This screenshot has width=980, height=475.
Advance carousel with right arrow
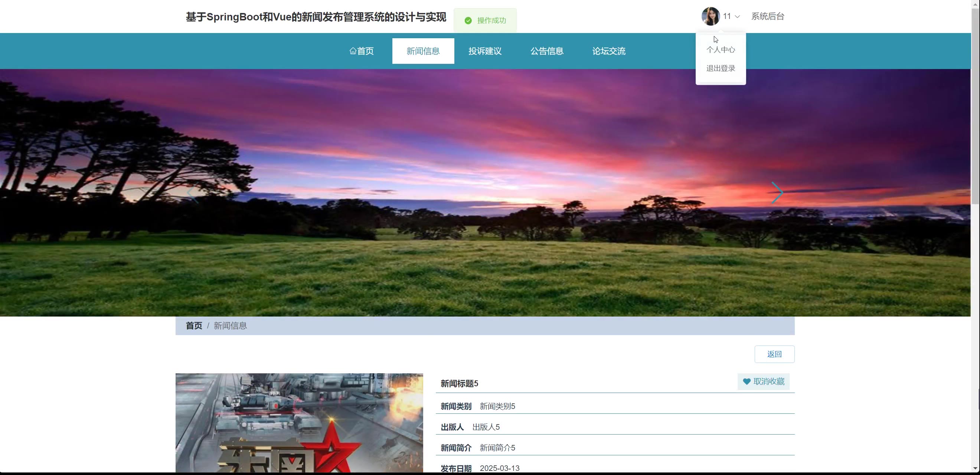(x=777, y=193)
